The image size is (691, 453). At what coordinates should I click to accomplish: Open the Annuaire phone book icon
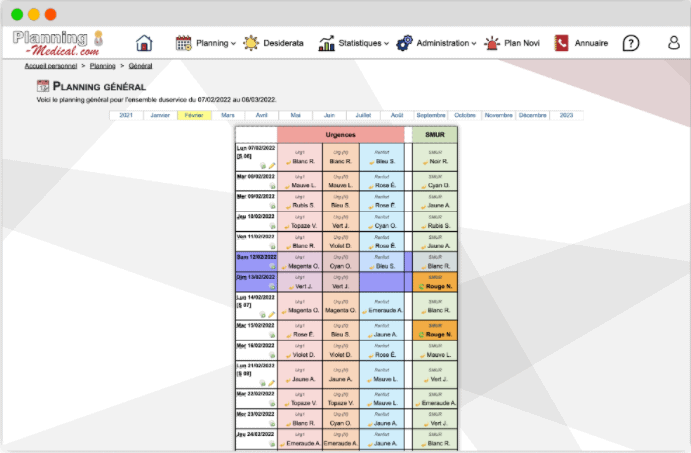click(x=562, y=43)
